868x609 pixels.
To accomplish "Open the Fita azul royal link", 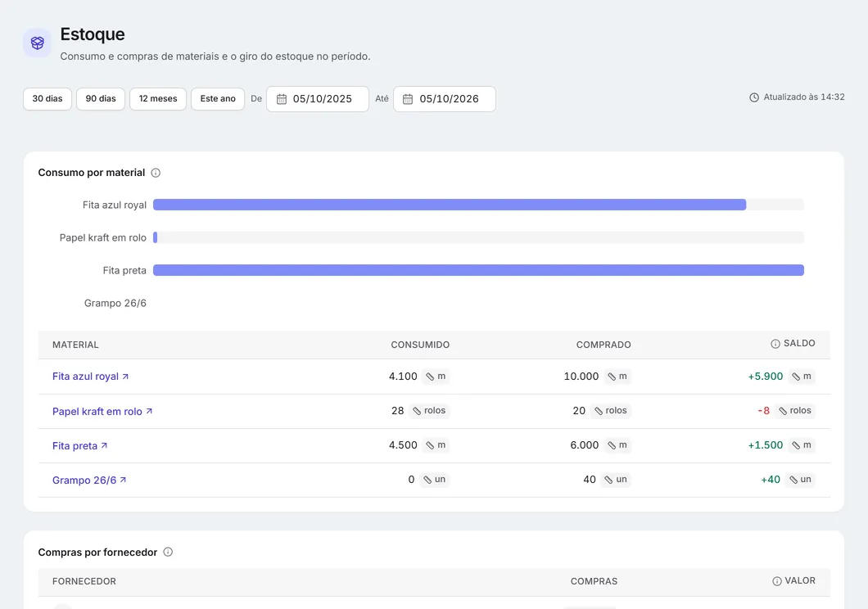I will [85, 377].
